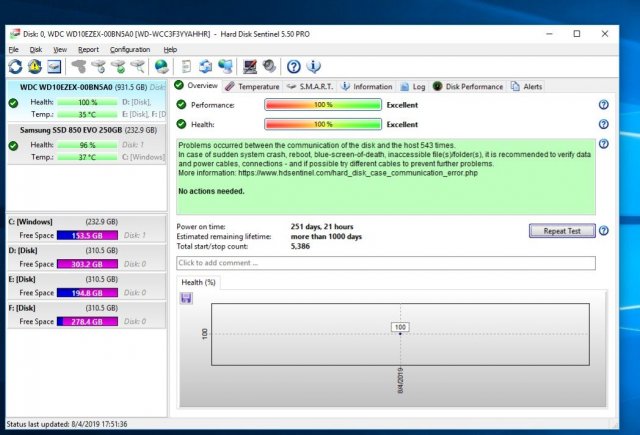640x435 pixels.
Task: Click the save graph floppy icon
Action: pyautogui.click(x=186, y=298)
